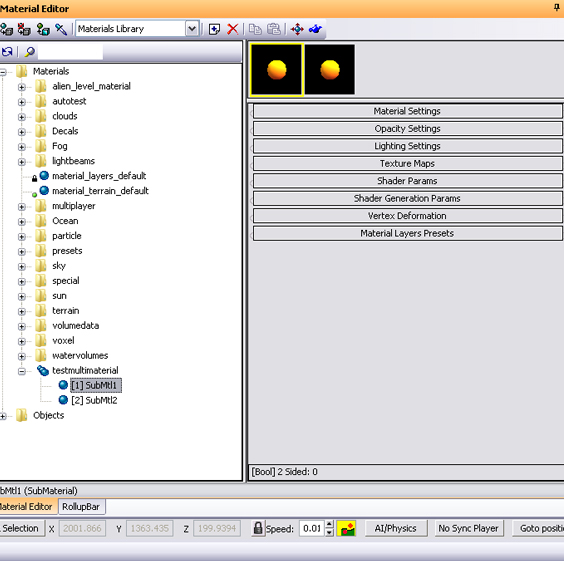Toggle the No Sync Player button
The image size is (564, 561).
pos(468,528)
